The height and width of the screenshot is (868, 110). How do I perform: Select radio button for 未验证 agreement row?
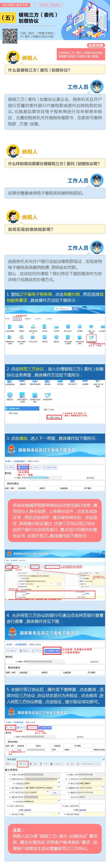pos(7,749)
